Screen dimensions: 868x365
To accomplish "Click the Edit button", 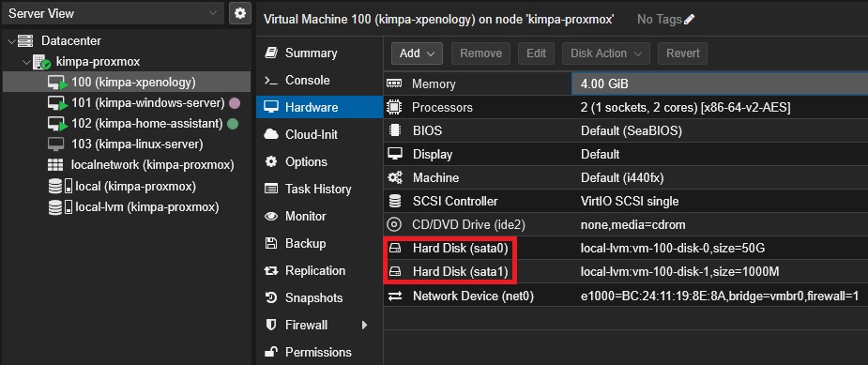I will click(x=536, y=53).
